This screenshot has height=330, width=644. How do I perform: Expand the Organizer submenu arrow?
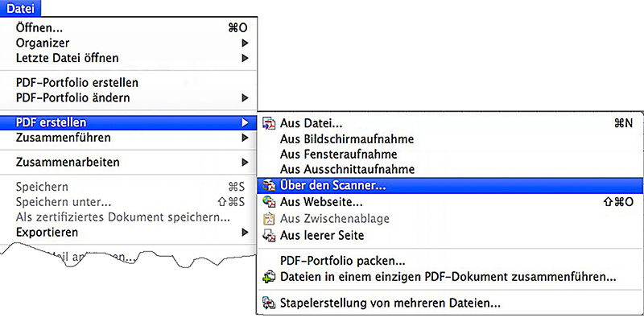pyautogui.click(x=245, y=43)
